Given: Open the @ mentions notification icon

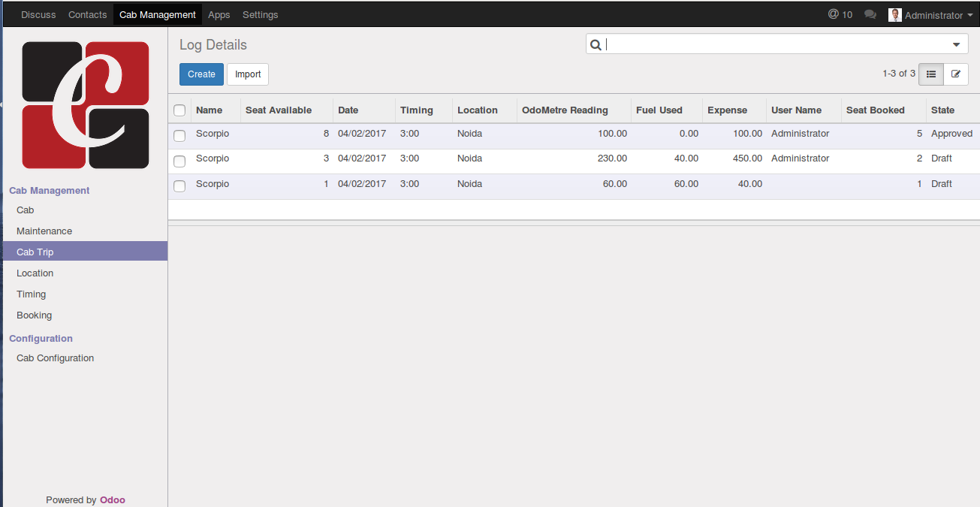Looking at the screenshot, I should click(x=840, y=14).
